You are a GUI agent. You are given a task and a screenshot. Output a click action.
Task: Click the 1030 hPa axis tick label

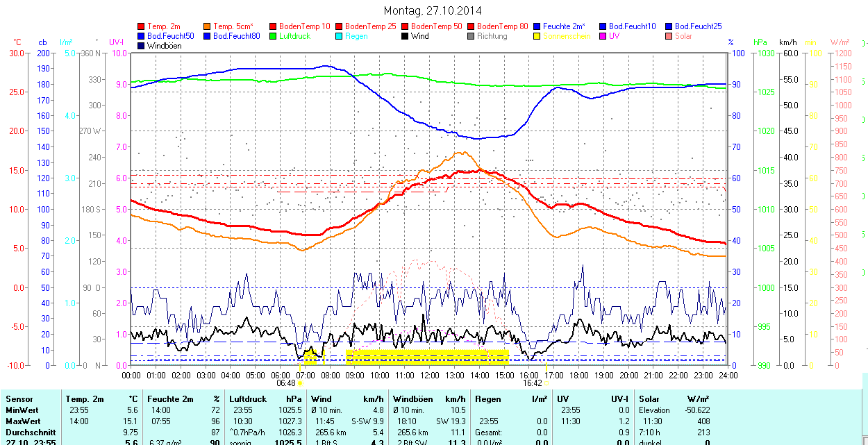click(x=765, y=53)
